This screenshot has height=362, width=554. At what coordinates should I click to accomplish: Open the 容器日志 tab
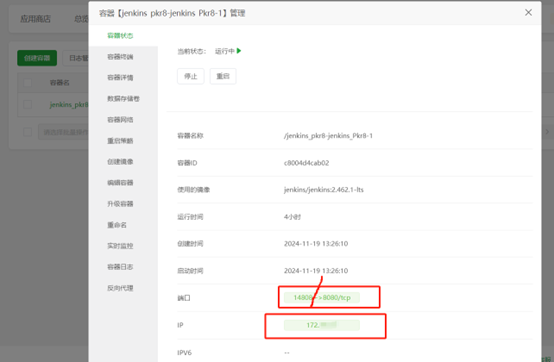[x=120, y=267]
